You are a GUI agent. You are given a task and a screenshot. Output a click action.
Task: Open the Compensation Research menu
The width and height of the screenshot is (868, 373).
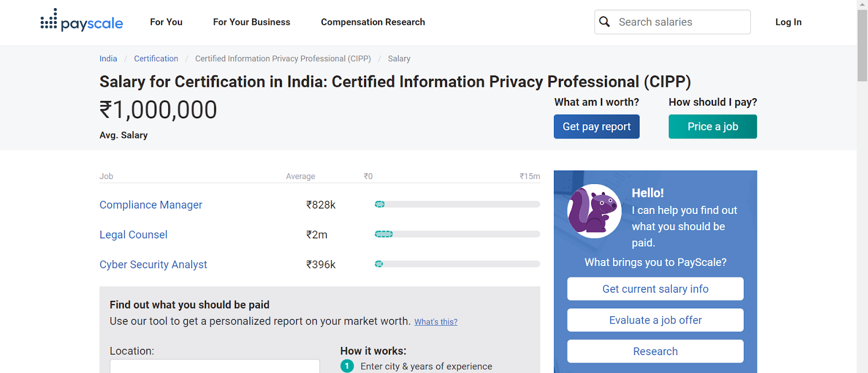pyautogui.click(x=373, y=22)
